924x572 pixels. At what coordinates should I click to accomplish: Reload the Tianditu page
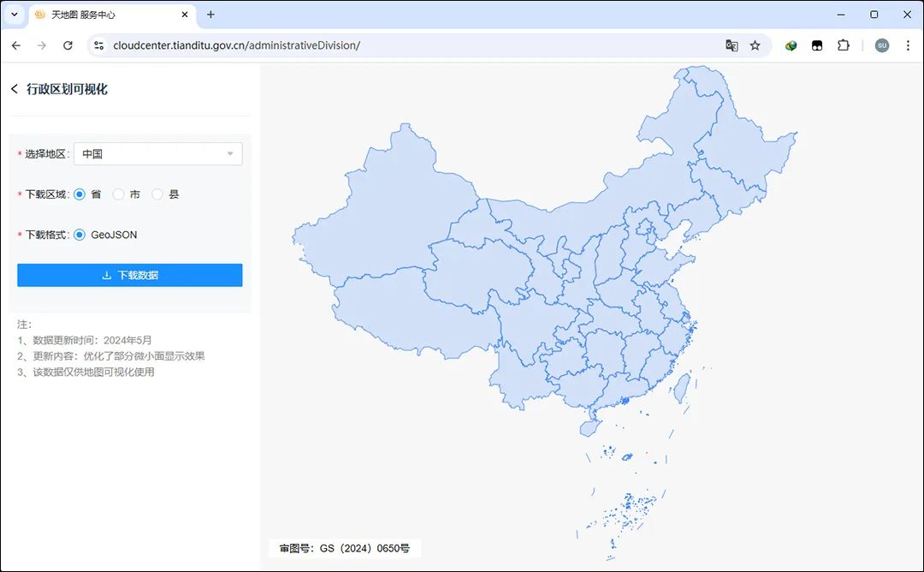68,45
